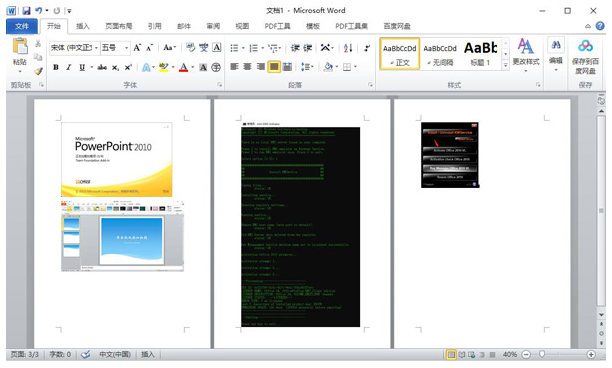Screen dimensions: 612x368
Task: Apply the yellow text highlight color
Action: tap(164, 67)
